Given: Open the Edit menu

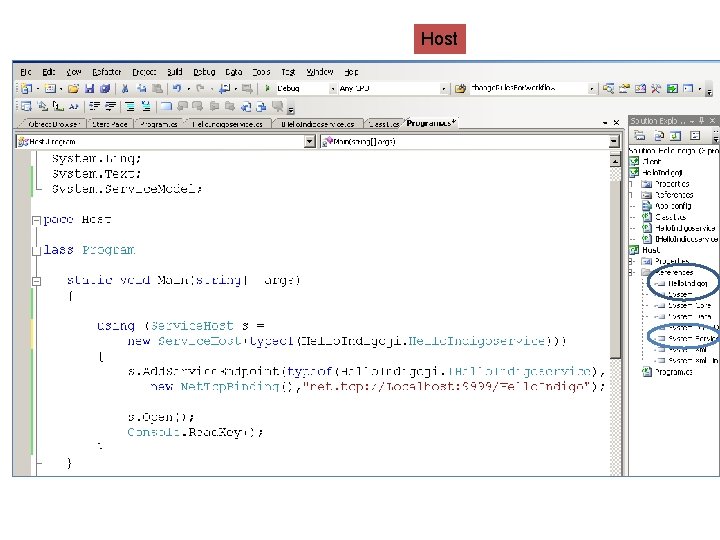Looking at the screenshot, I should (49, 72).
